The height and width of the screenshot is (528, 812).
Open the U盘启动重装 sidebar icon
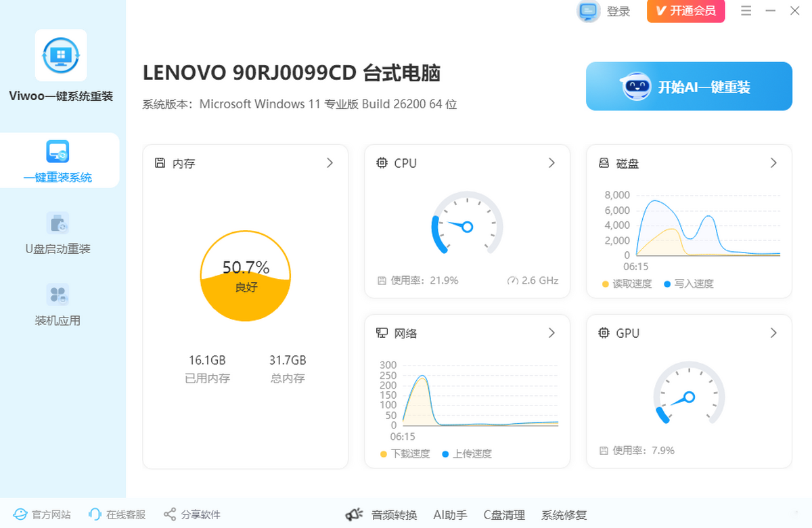(x=58, y=223)
